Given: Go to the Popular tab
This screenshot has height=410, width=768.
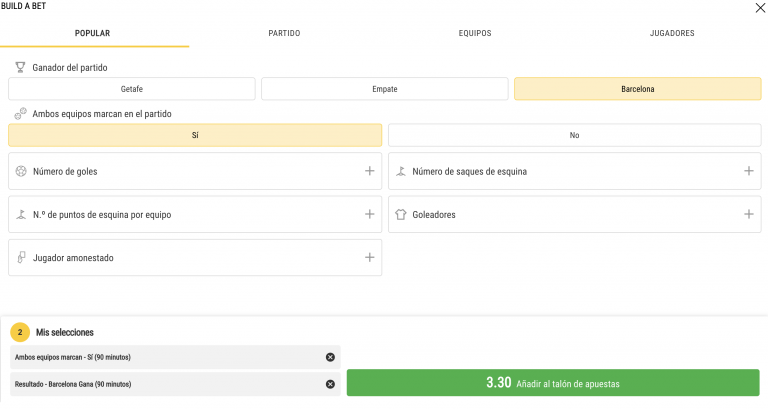Looking at the screenshot, I should 93,33.
